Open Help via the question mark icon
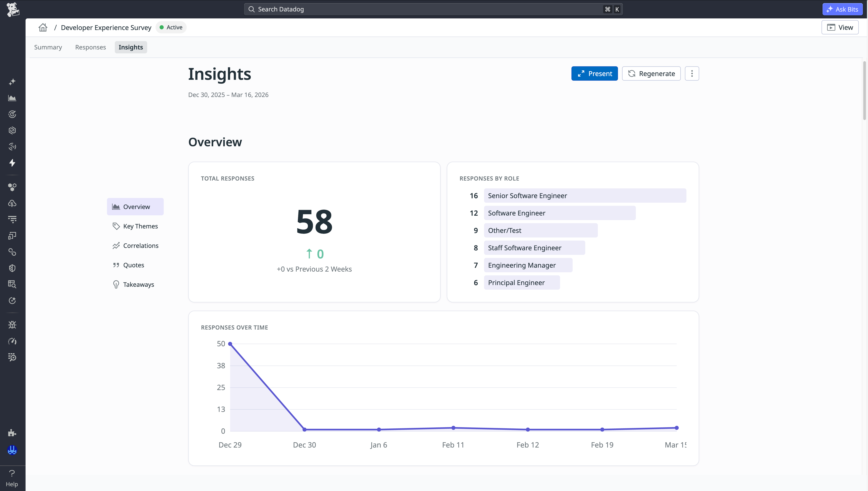Viewport: 868px width, 491px height. (x=12, y=473)
